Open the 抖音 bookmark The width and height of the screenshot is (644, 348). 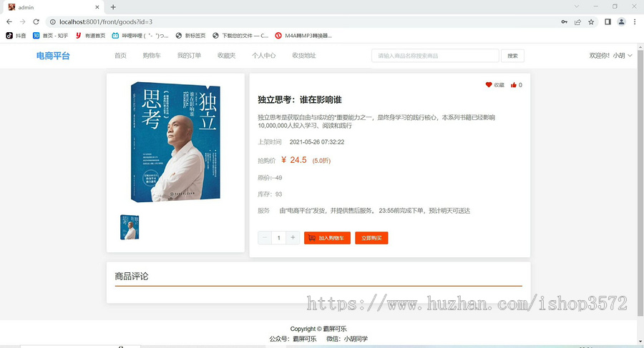16,36
